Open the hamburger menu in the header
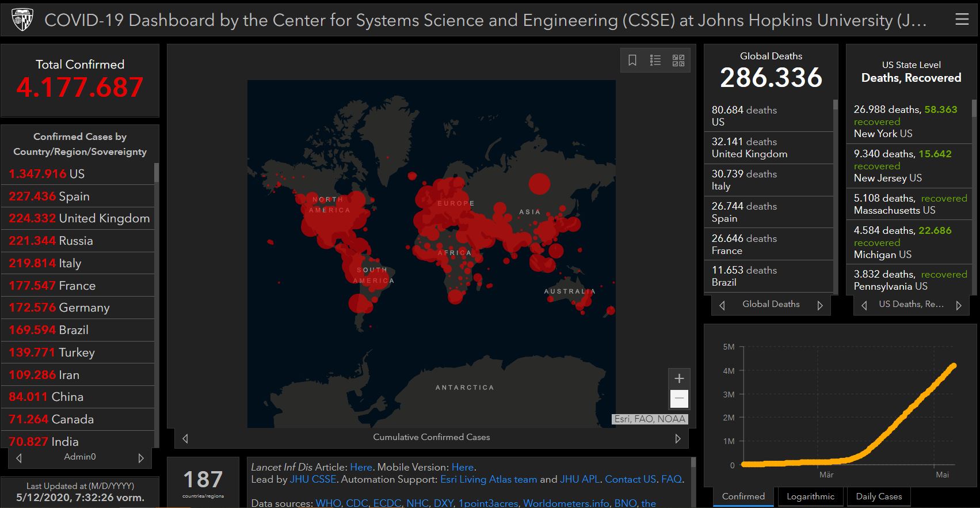Viewport: 980px width, 508px height. (x=962, y=20)
